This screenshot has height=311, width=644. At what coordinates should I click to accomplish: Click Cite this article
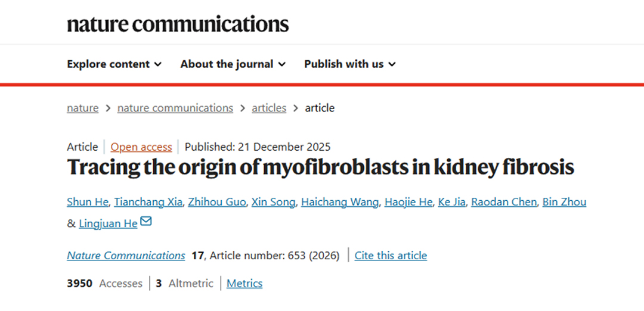(391, 256)
